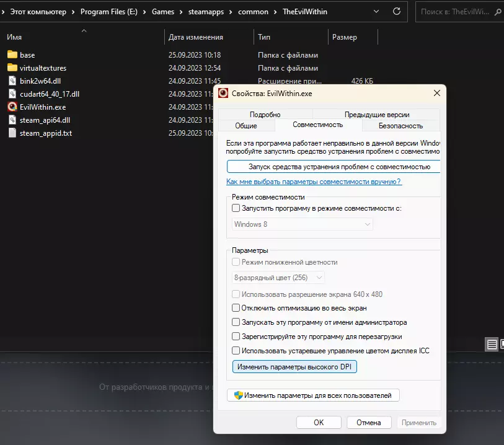The width and height of the screenshot is (504, 445).
Task: Toggle register program for restart checkbox
Action: coord(236,337)
